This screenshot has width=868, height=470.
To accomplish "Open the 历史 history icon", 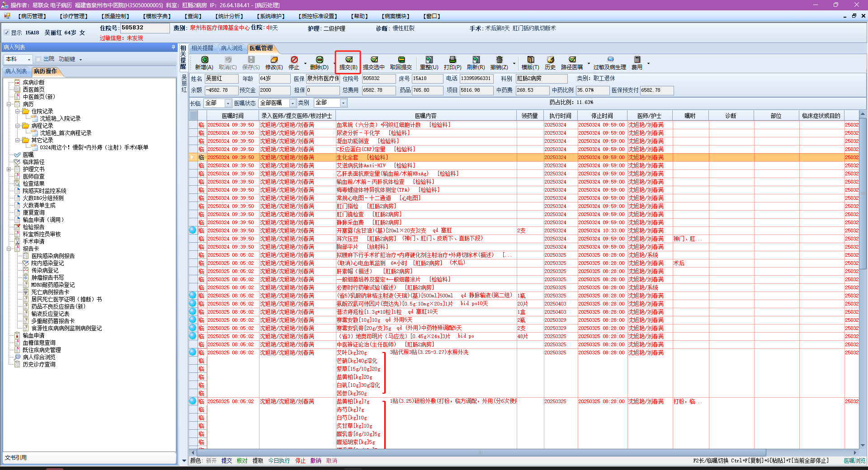I will [550, 60].
